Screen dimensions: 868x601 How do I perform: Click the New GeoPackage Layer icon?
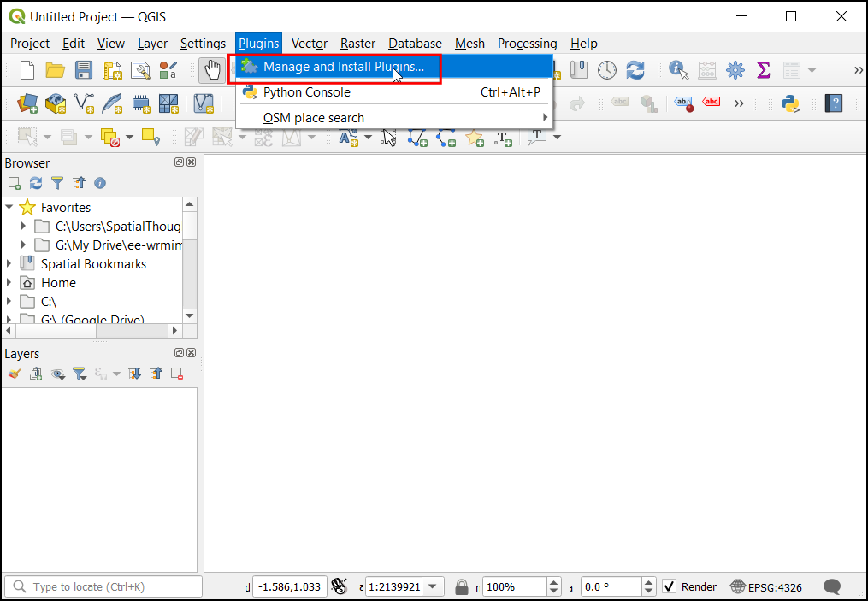[x=56, y=103]
